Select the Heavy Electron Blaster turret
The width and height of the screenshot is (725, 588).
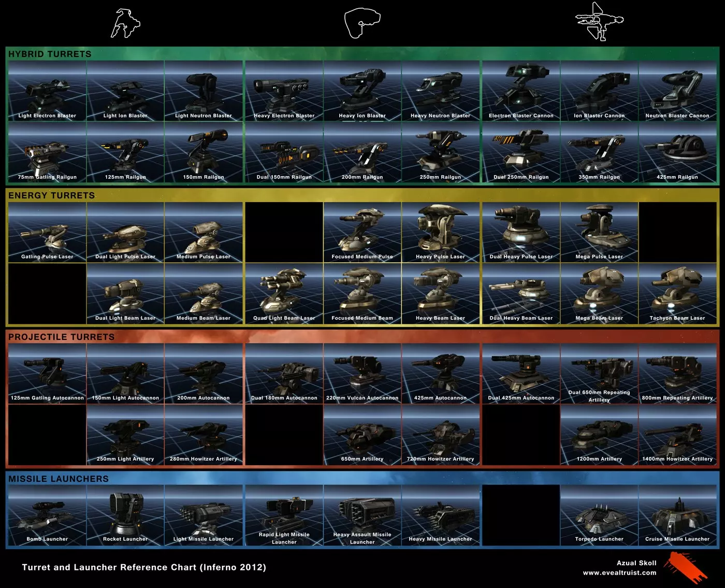(284, 91)
